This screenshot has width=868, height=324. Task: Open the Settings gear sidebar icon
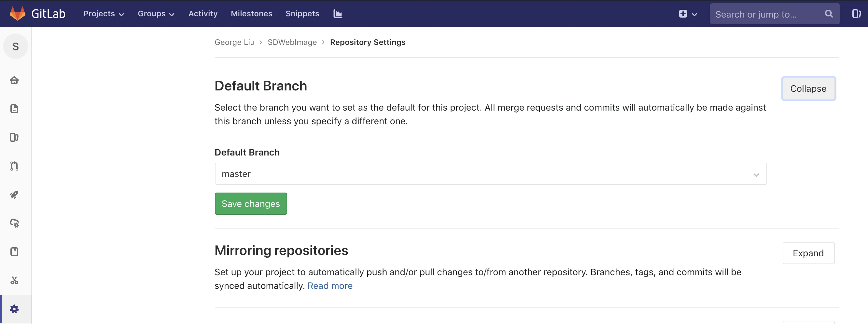point(15,308)
